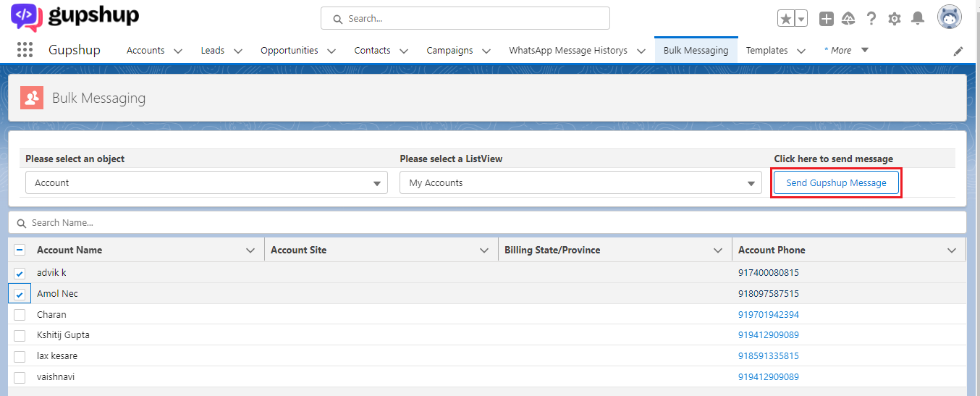The height and width of the screenshot is (396, 980).
Task: Open the More navigation menu
Action: tap(846, 51)
